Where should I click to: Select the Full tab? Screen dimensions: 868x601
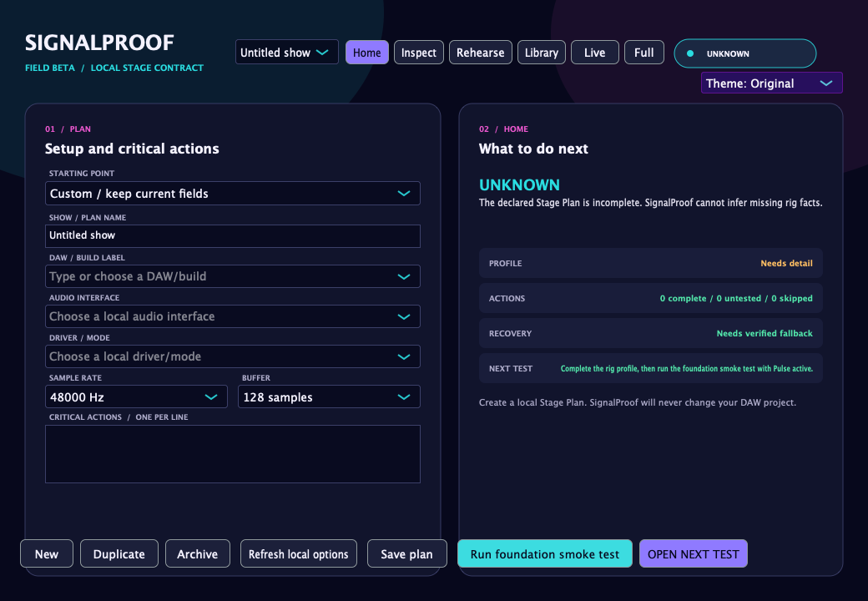(x=643, y=53)
